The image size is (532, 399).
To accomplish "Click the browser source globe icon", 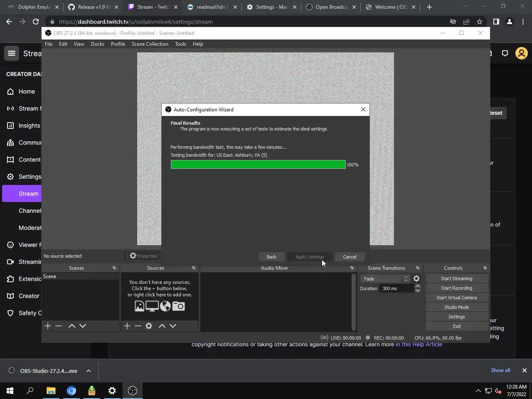I will coord(165,306).
